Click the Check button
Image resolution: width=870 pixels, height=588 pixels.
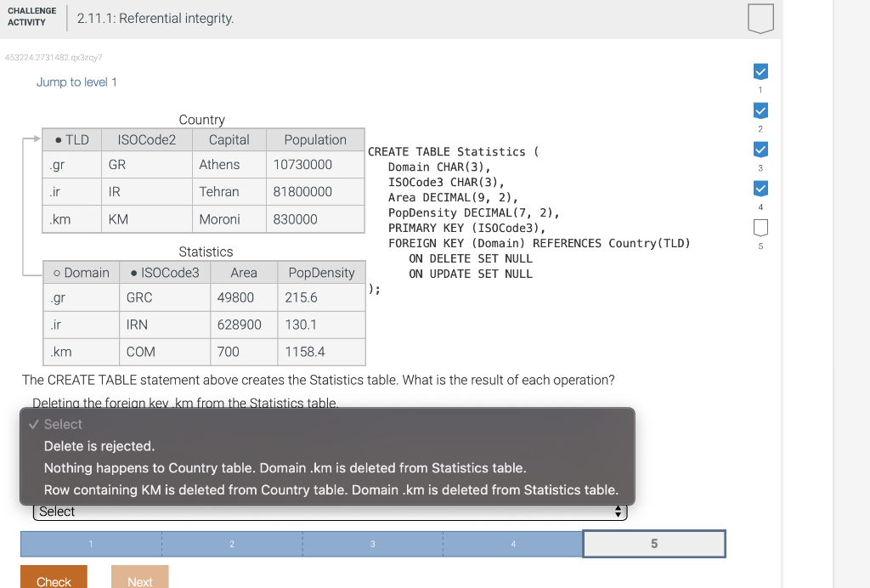54,577
